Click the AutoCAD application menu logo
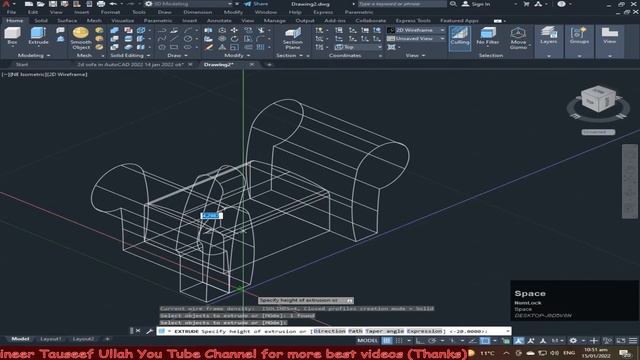Image resolution: width=640 pixels, height=360 pixels. 6,4
